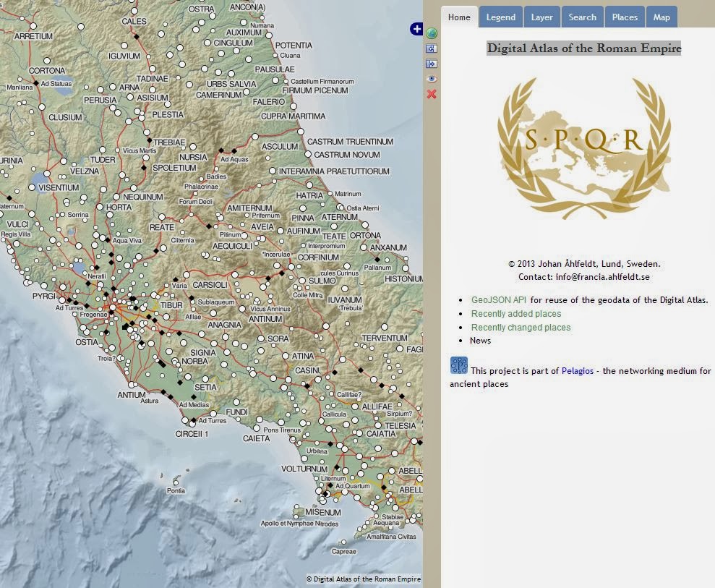Click the VISENTIUM place label
This screenshot has height=588, width=715.
pyautogui.click(x=59, y=187)
